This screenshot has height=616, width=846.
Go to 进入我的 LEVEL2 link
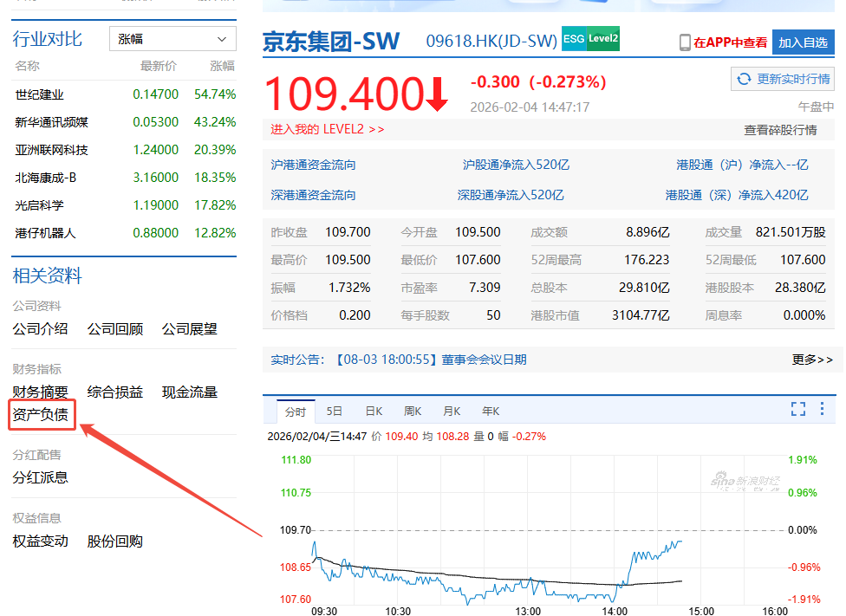pyautogui.click(x=327, y=129)
